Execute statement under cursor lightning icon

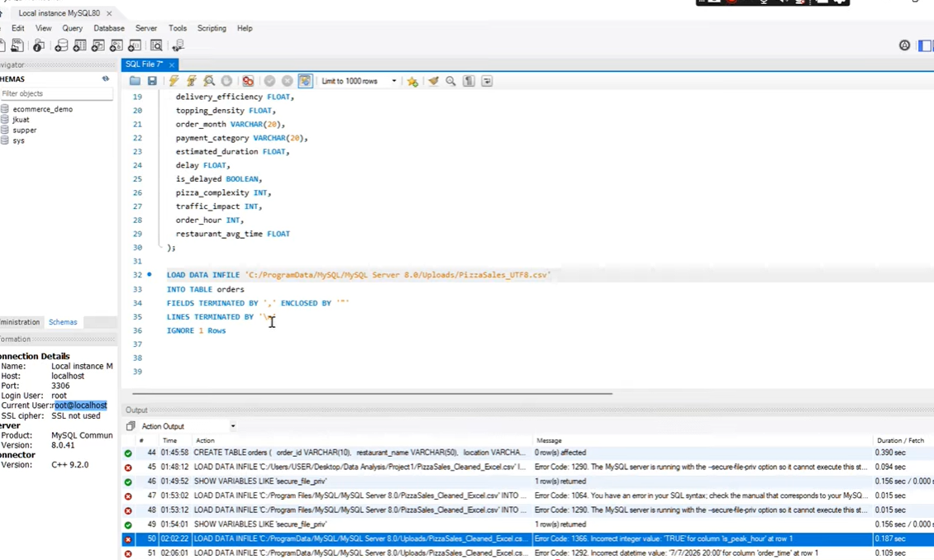tap(191, 81)
